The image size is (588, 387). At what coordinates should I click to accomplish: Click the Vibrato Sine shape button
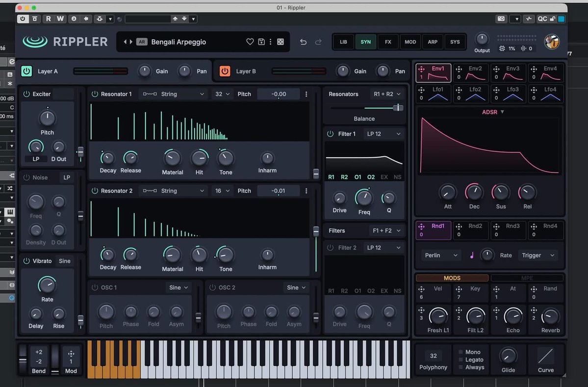coord(65,261)
